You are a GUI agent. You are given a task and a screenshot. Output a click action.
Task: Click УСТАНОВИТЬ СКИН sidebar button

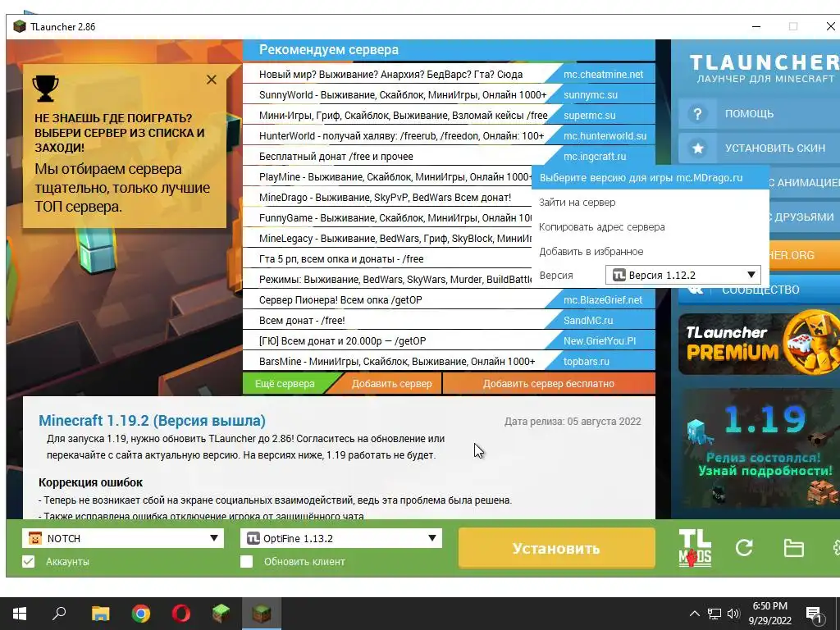[759, 148]
